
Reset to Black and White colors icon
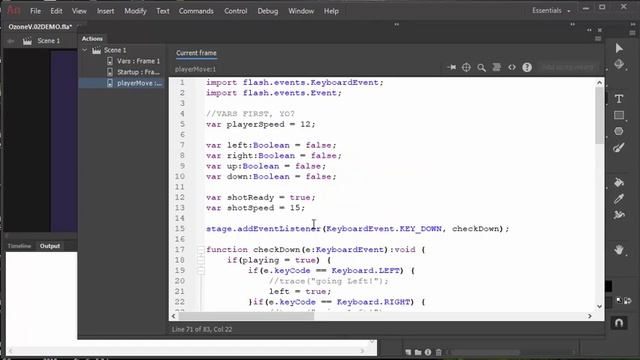tap(619, 301)
